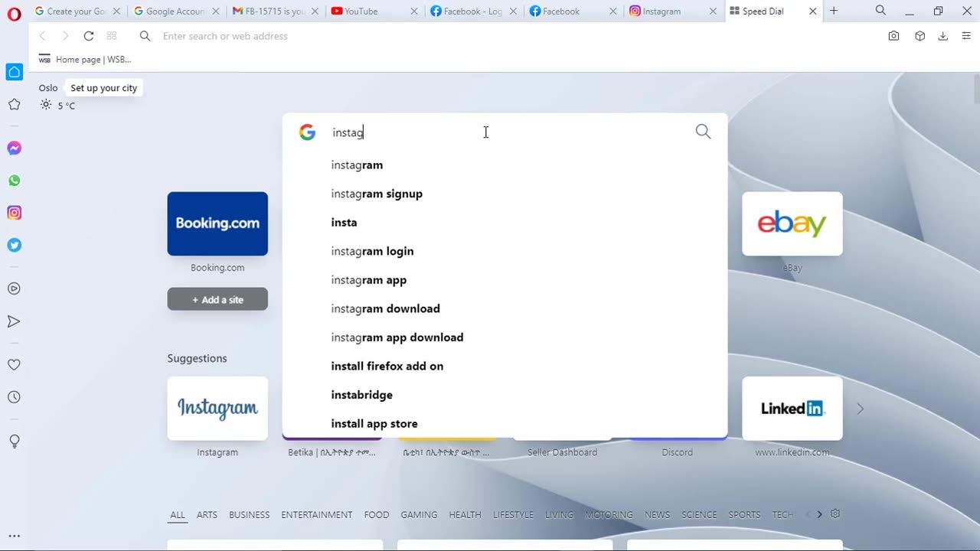Select the ENTERTAINMENT news category
The width and height of the screenshot is (980, 551).
(316, 515)
